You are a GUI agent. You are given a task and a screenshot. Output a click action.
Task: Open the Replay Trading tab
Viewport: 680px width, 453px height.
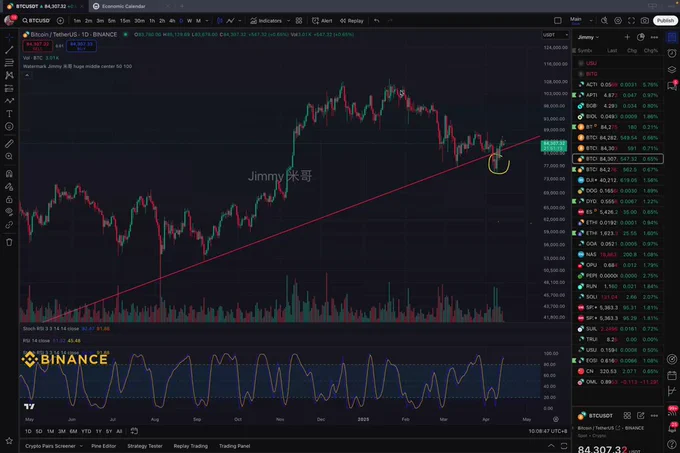pyautogui.click(x=190, y=446)
